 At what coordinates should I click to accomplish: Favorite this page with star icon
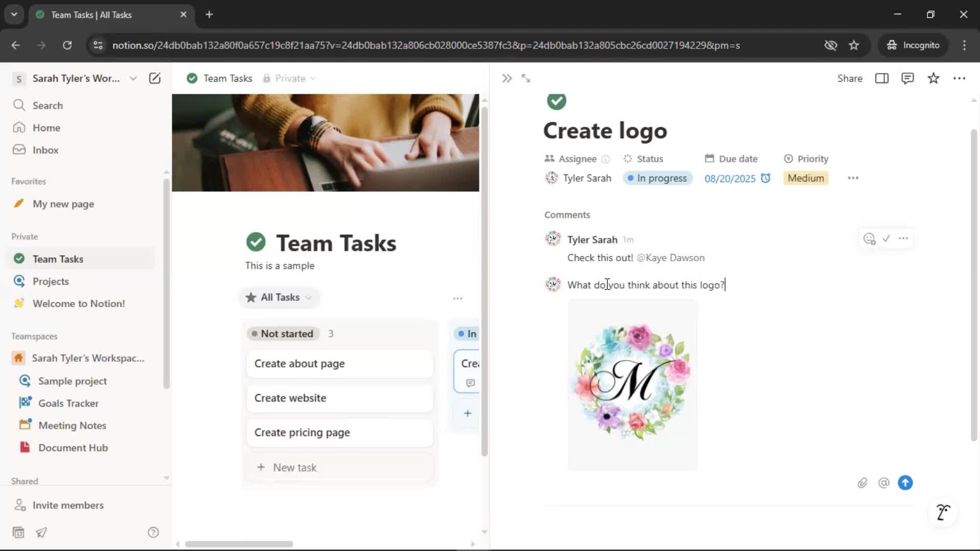click(934, 78)
